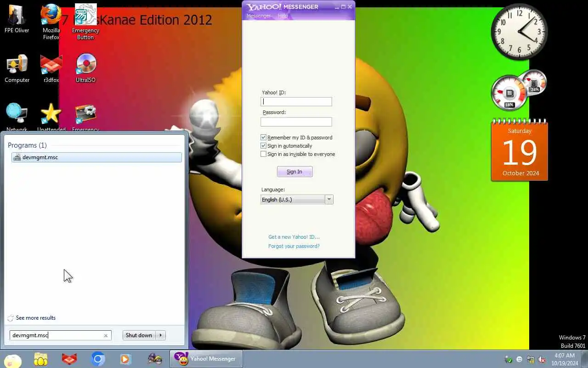Switch to Yahoo! Messenger taskbar button

tap(206, 359)
